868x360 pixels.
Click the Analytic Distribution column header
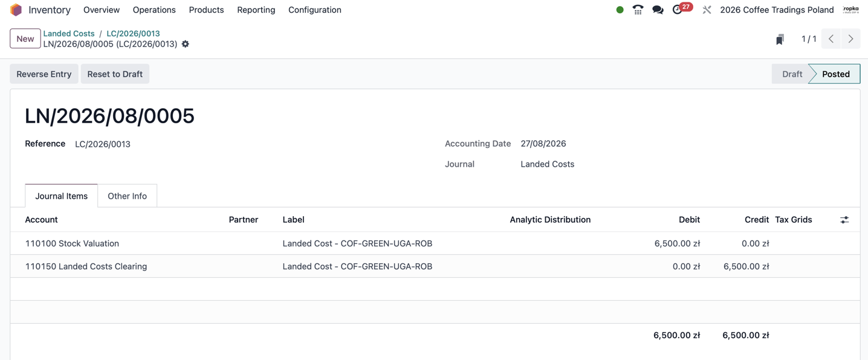coord(550,220)
